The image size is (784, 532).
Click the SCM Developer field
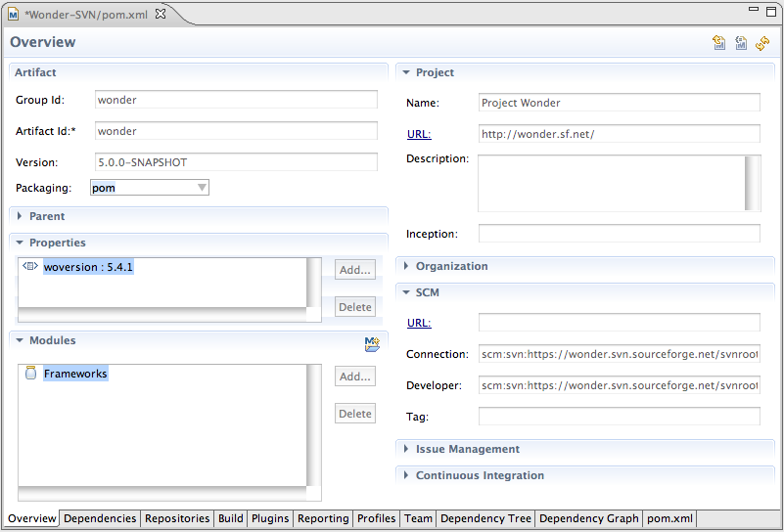pyautogui.click(x=619, y=384)
